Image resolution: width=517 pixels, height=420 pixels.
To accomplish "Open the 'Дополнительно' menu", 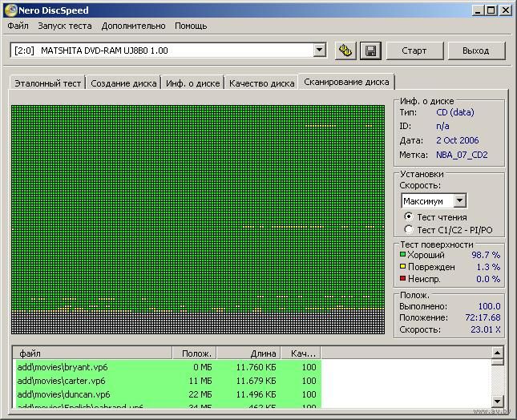I will [x=133, y=26].
